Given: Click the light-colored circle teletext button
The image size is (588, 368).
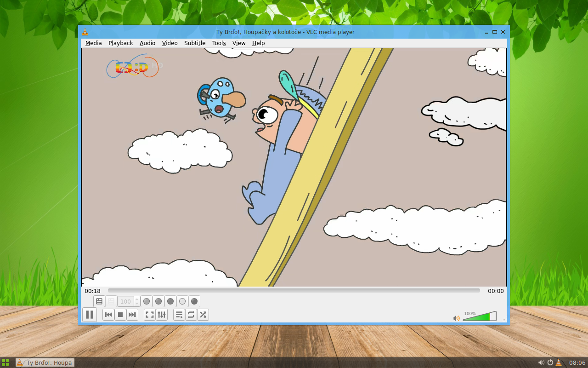Looking at the screenshot, I should click(182, 301).
